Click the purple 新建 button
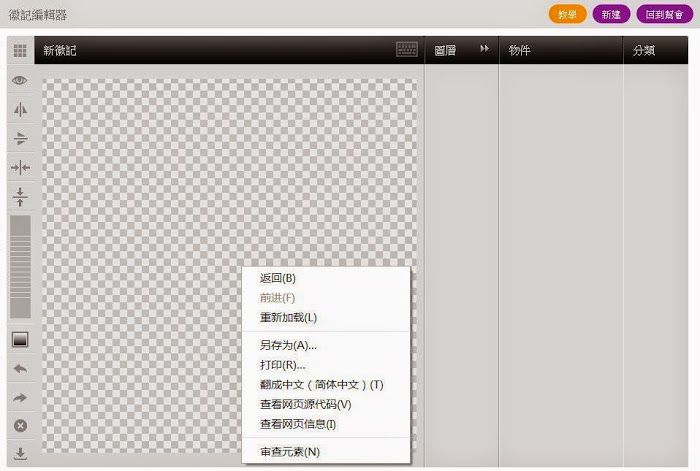700x471 pixels. (x=611, y=15)
